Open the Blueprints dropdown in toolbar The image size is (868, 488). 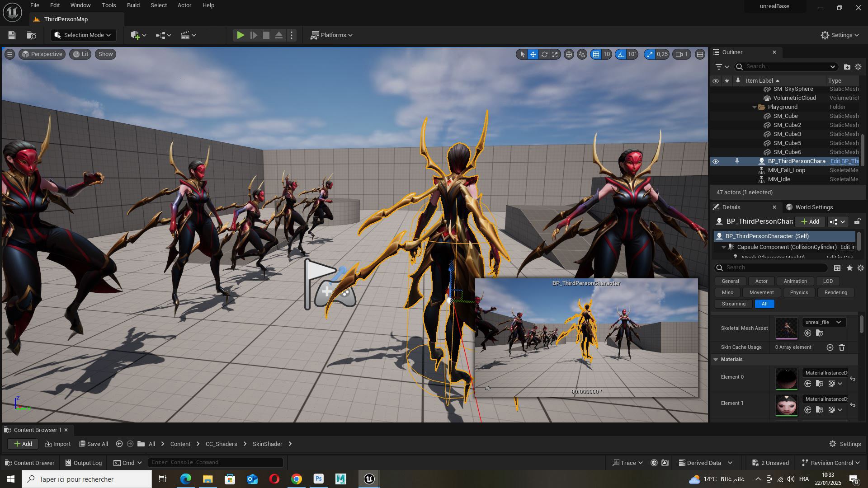[163, 35]
